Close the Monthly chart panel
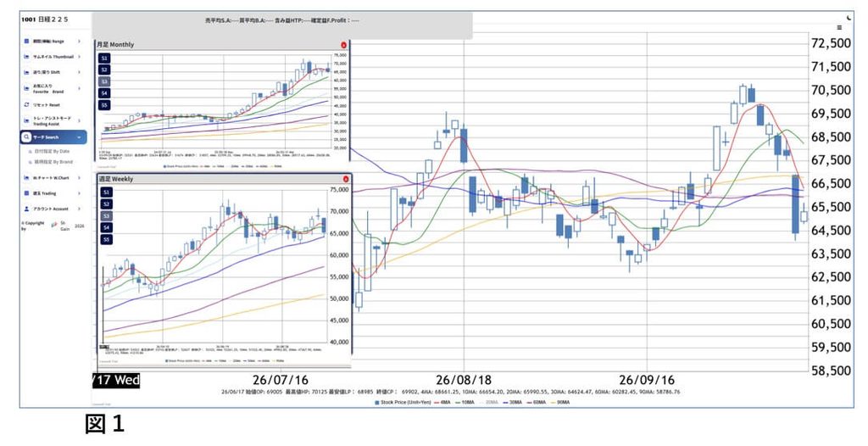Image resolution: width=868 pixels, height=446 pixels. 344,45
